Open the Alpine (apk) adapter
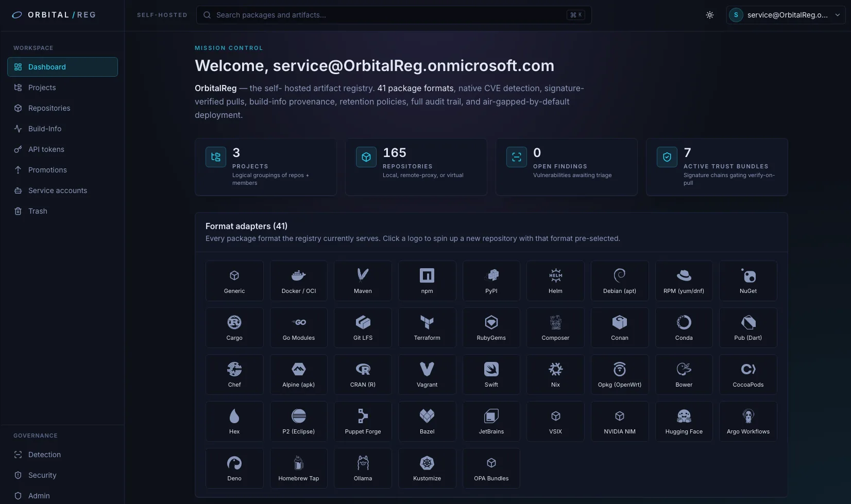 pos(299,374)
